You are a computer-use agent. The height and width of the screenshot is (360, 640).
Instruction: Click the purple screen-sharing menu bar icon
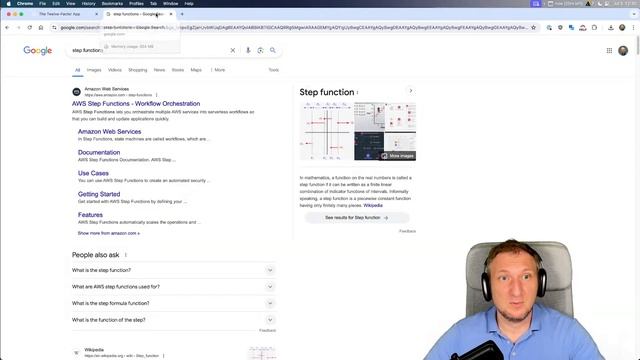pos(536,3)
